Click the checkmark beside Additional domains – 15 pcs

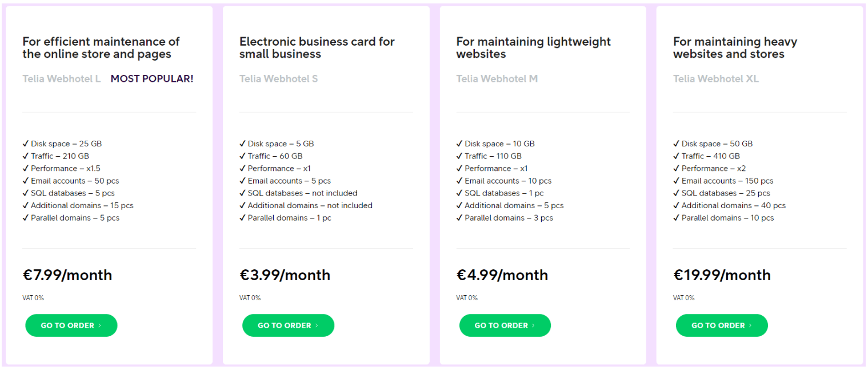(x=26, y=205)
